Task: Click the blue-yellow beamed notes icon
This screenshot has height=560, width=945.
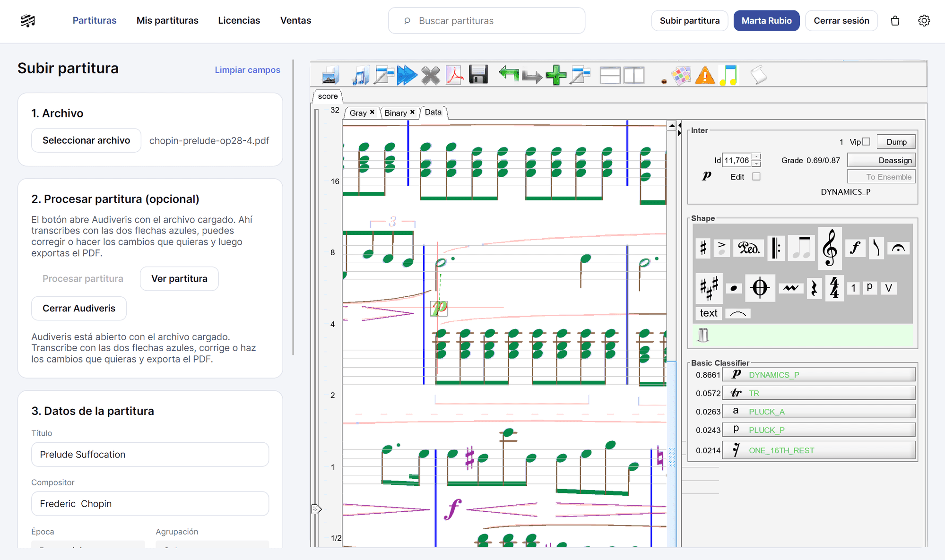Action: point(728,75)
